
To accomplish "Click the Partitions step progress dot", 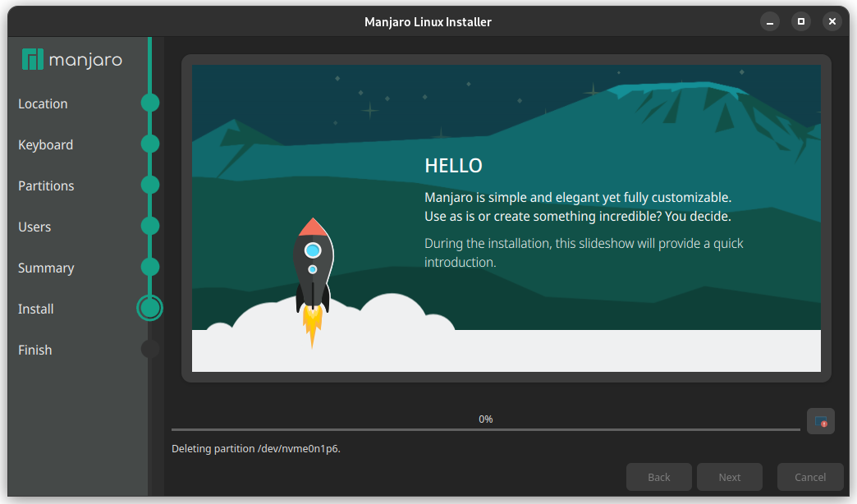I will [149, 185].
